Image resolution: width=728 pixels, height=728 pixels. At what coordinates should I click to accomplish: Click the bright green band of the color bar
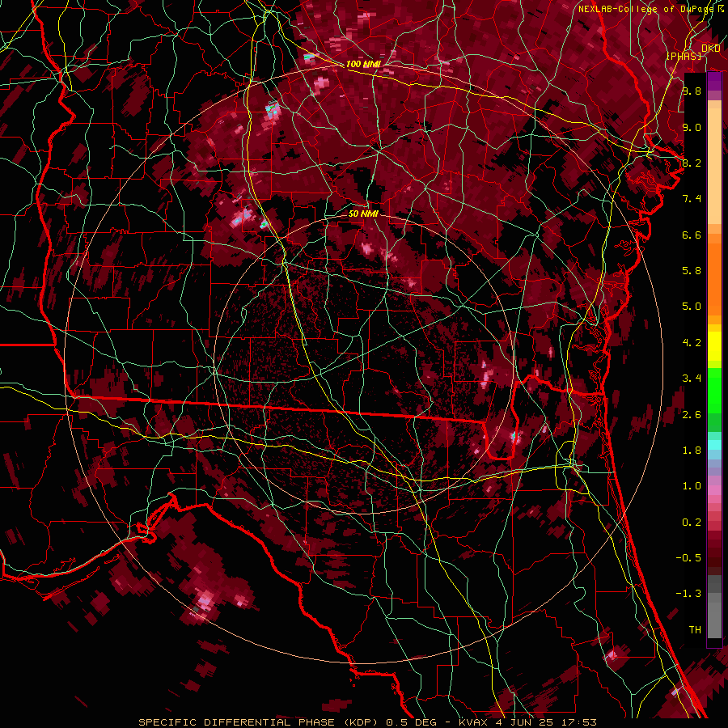click(714, 391)
